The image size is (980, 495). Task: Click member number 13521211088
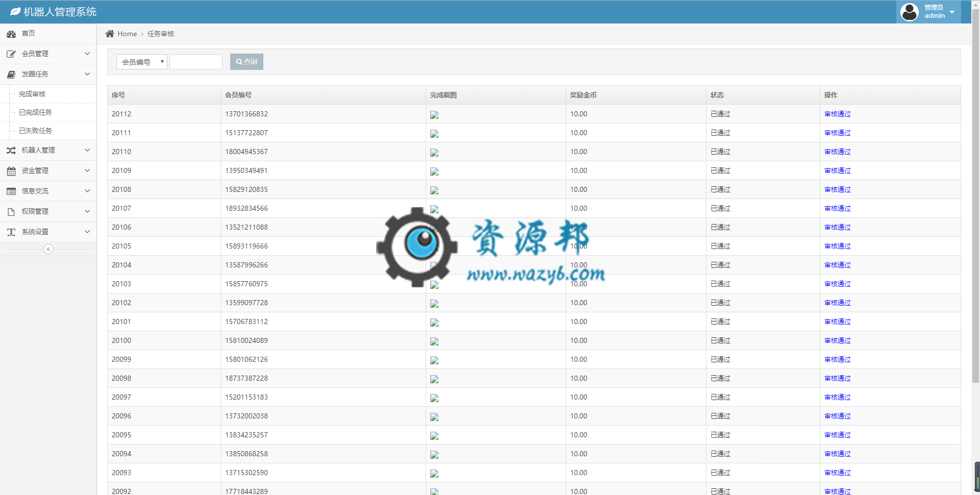(x=247, y=227)
